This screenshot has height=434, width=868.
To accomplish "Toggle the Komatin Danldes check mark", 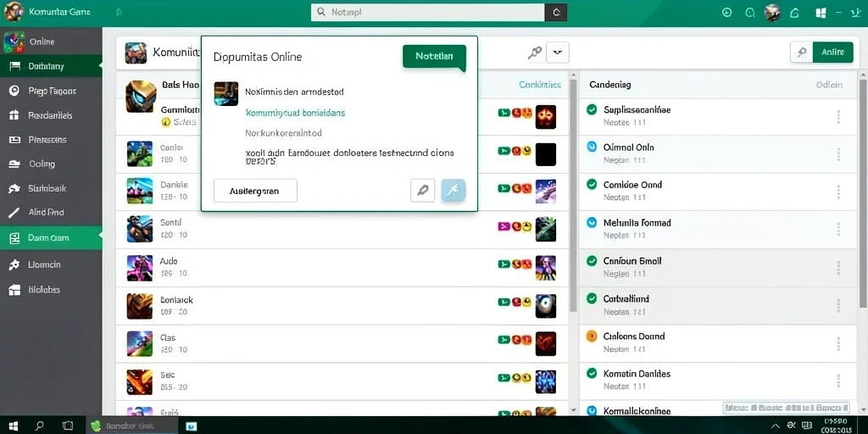I will [x=592, y=373].
